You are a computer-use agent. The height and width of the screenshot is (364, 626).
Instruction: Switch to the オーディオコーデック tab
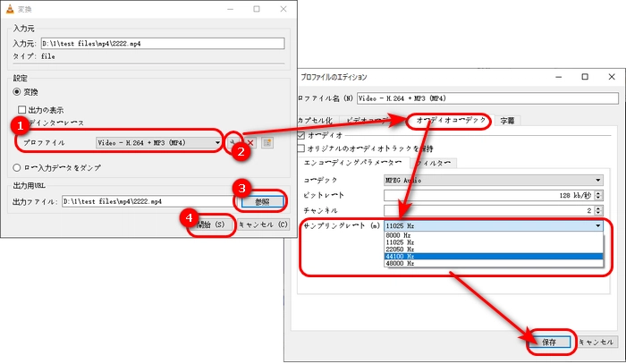(447, 120)
